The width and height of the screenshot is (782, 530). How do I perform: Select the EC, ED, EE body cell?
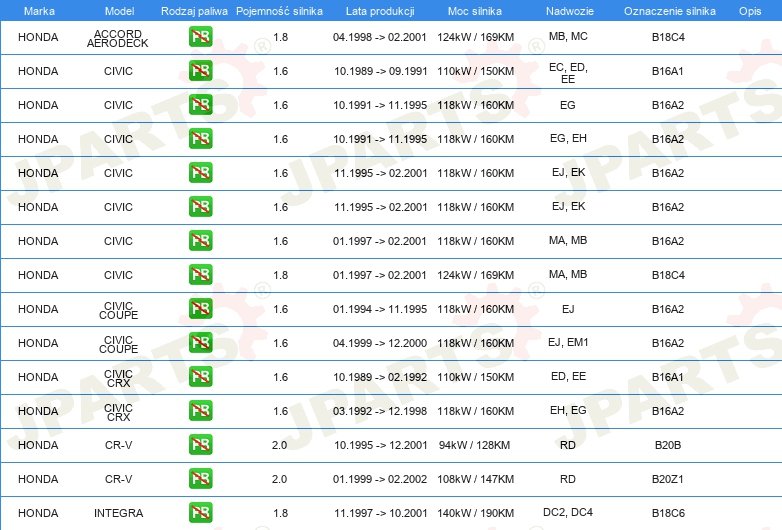pos(568,73)
